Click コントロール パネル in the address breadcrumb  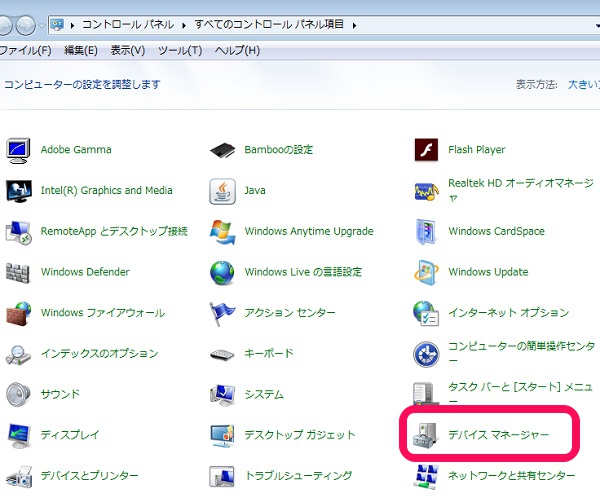[x=128, y=25]
